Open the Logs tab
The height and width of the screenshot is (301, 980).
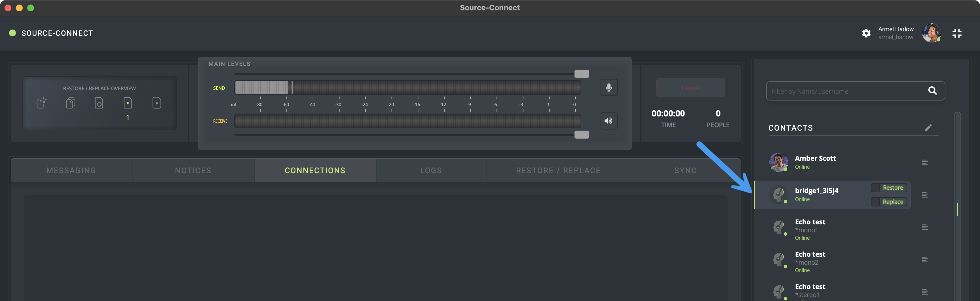[431, 171]
